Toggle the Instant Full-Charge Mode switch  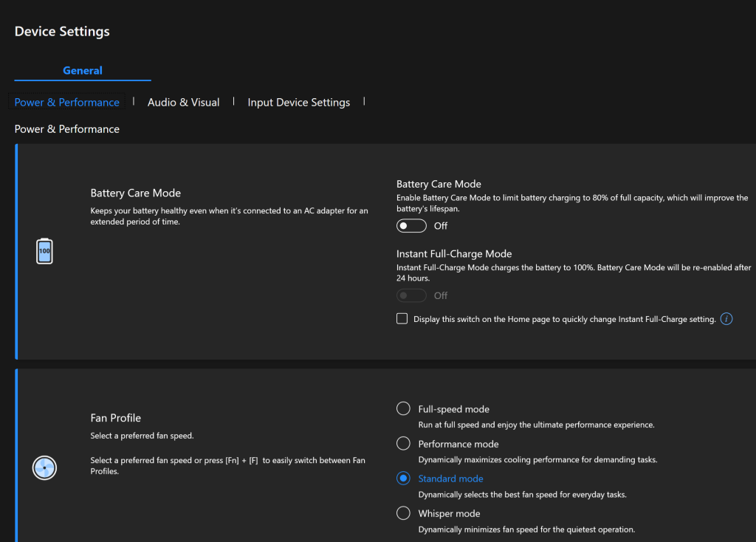click(x=411, y=295)
